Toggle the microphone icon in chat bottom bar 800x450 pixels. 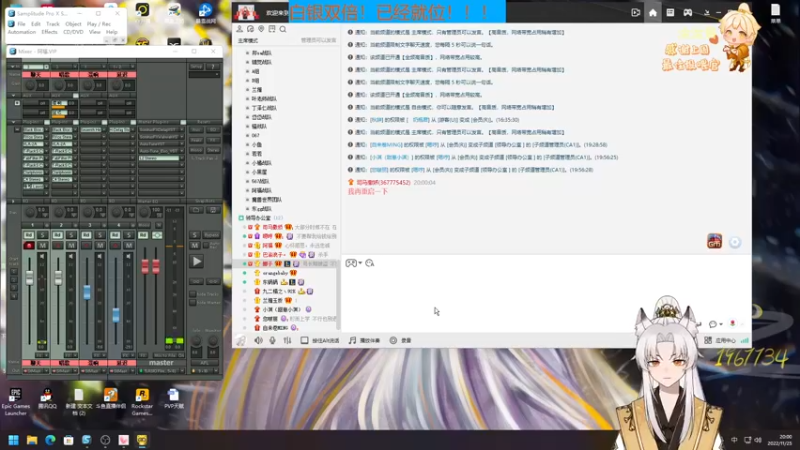tap(272, 340)
